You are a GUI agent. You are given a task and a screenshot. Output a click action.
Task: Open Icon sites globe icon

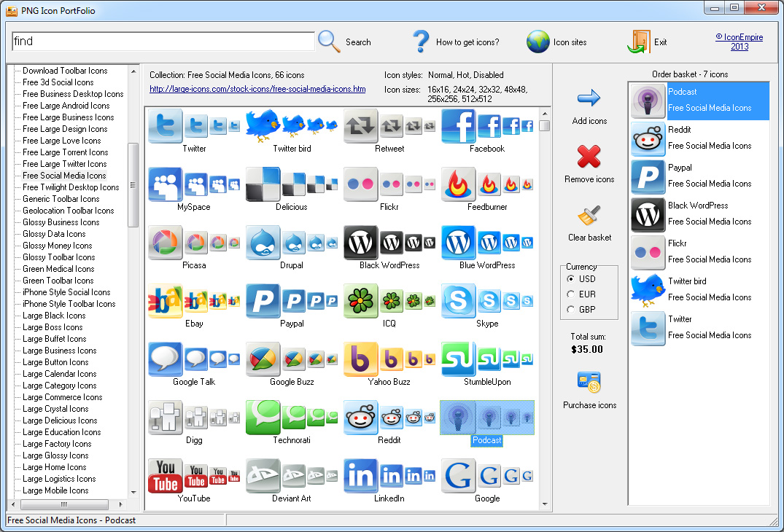(538, 42)
